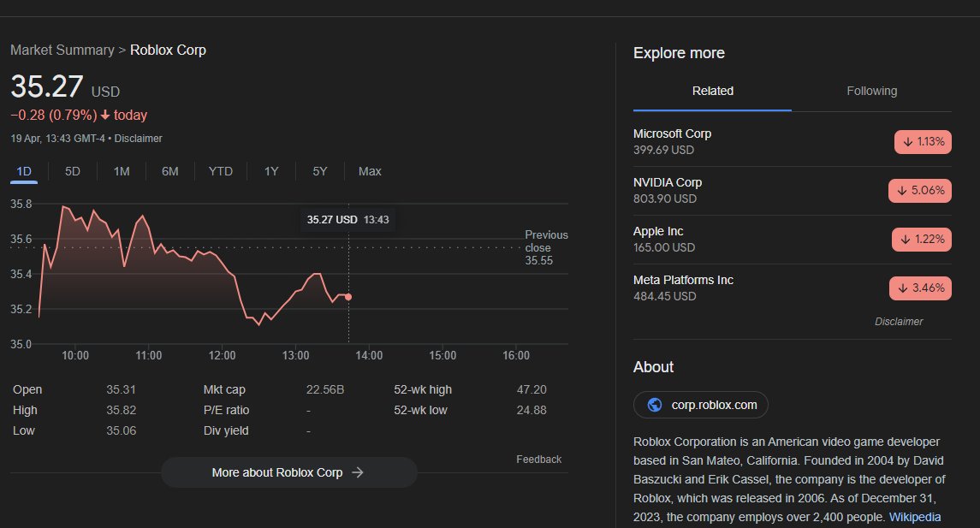Screen dimensions: 980x528
Task: Open the Related tab in Explore more
Action: click(x=712, y=92)
